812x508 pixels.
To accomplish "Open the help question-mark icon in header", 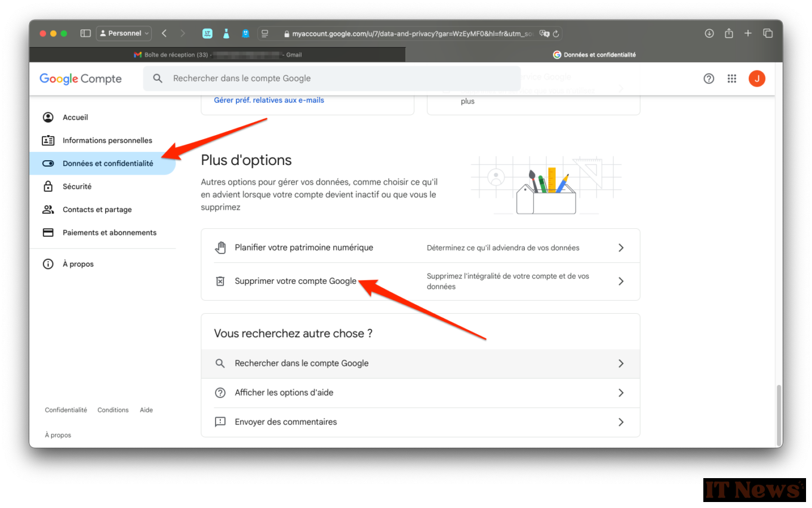I will (709, 78).
